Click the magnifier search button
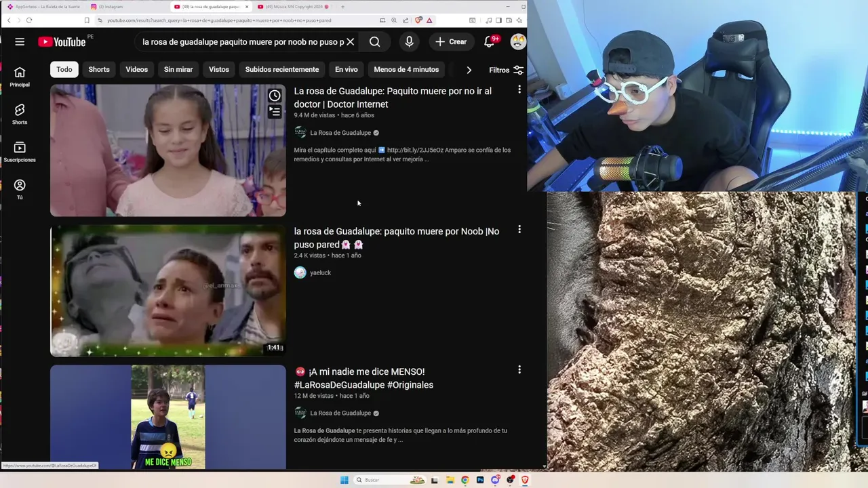Image resolution: width=868 pixels, height=488 pixels. coord(375,42)
